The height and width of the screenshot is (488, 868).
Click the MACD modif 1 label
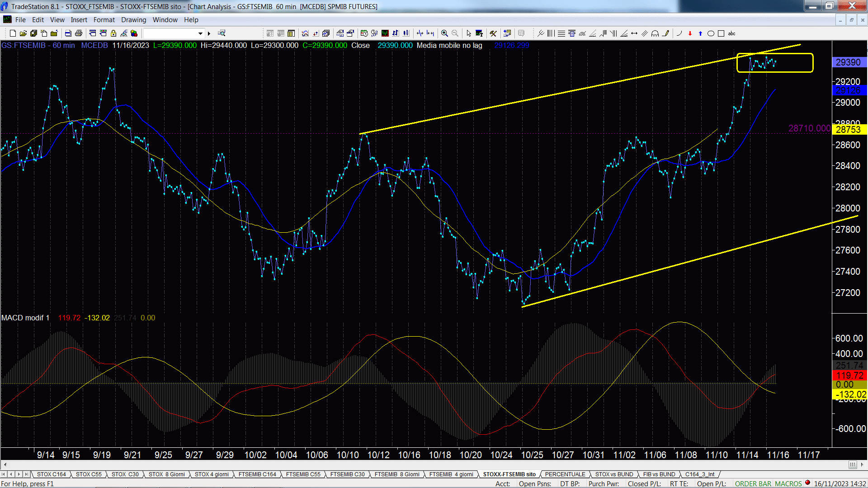(25, 318)
